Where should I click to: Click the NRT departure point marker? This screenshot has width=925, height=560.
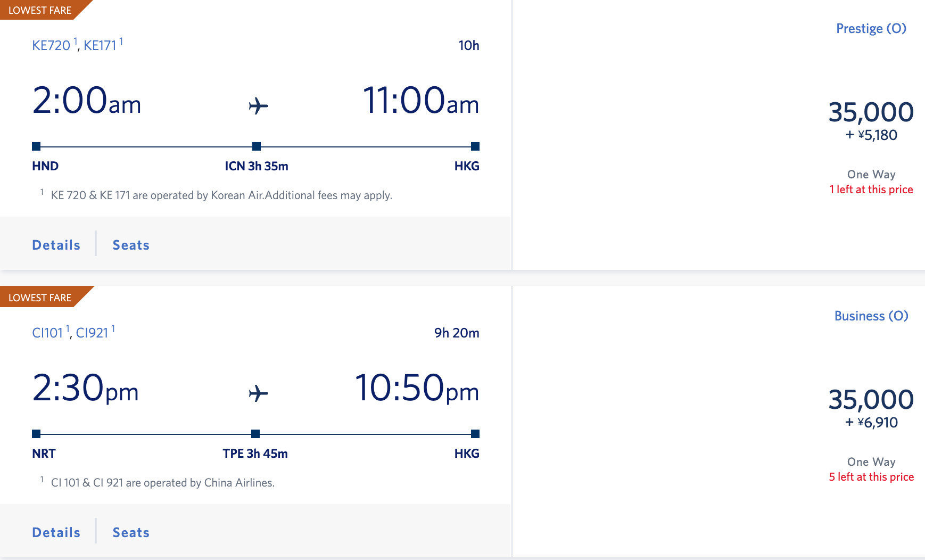[x=36, y=434]
